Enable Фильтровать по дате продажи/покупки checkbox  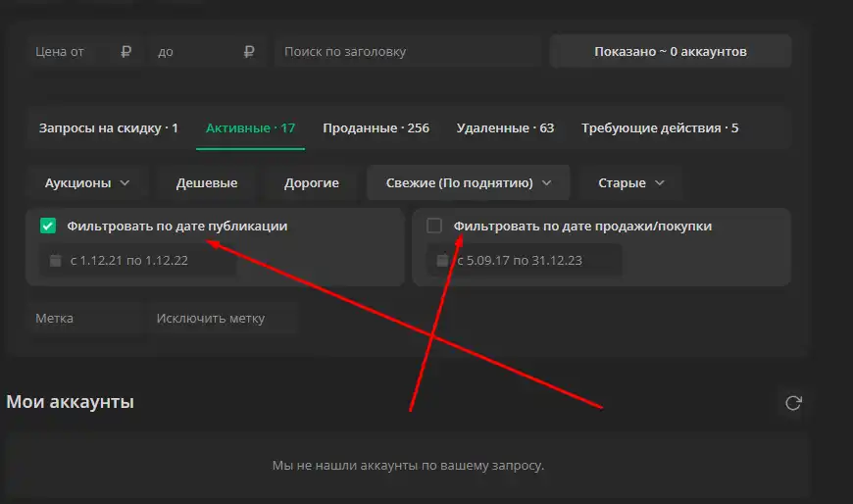tap(434, 226)
